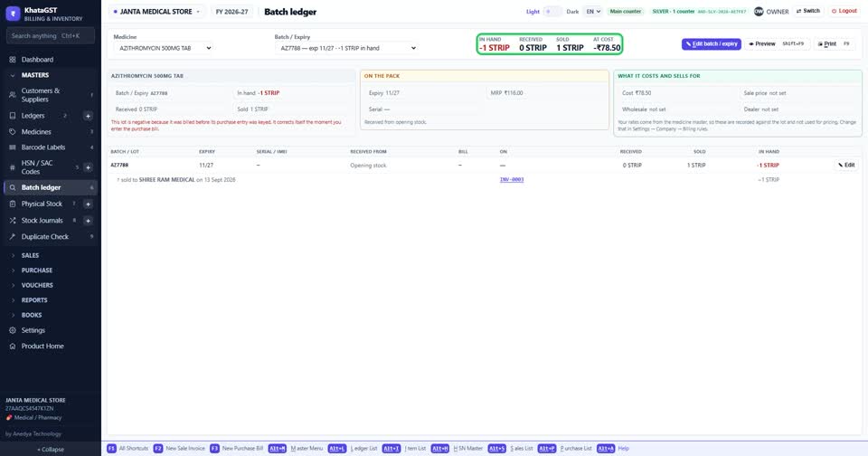Click the Alt+H HSN Master shortcut
Image resolution: width=868 pixels, height=456 pixels.
[457, 448]
